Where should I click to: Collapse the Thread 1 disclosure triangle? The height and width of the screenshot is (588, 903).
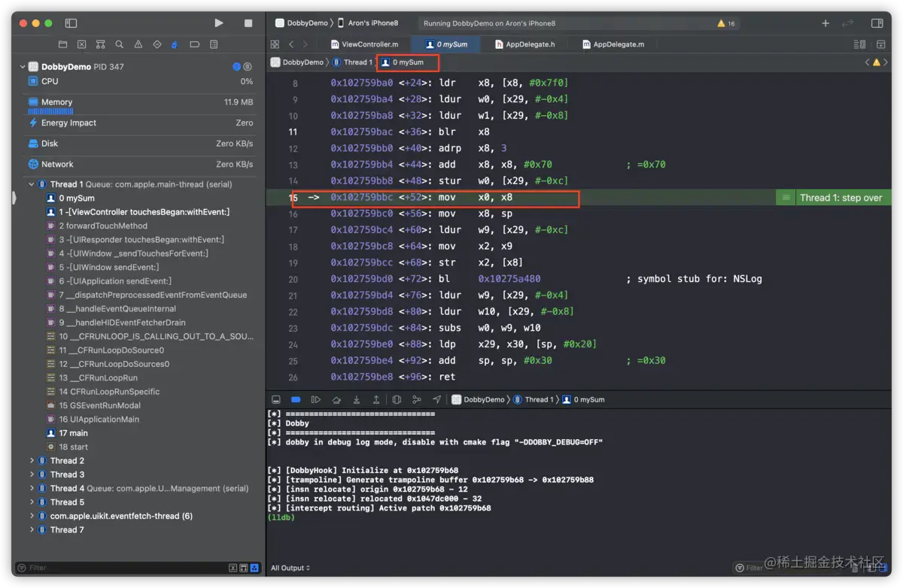32,184
